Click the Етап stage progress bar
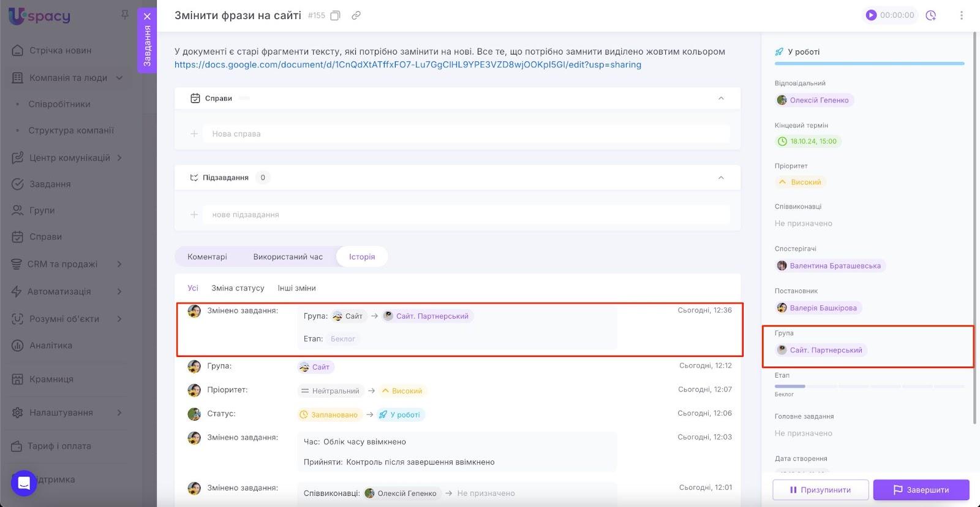Image resolution: width=980 pixels, height=507 pixels. [869, 386]
